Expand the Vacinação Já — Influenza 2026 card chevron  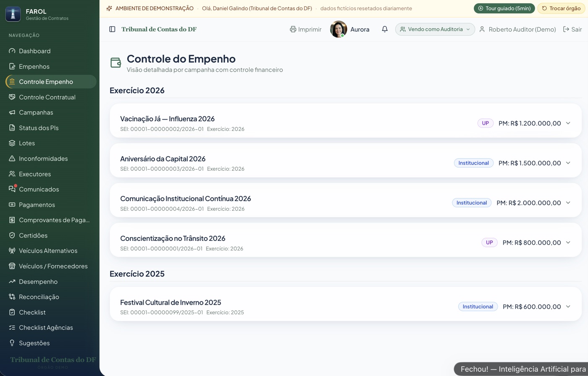point(568,123)
